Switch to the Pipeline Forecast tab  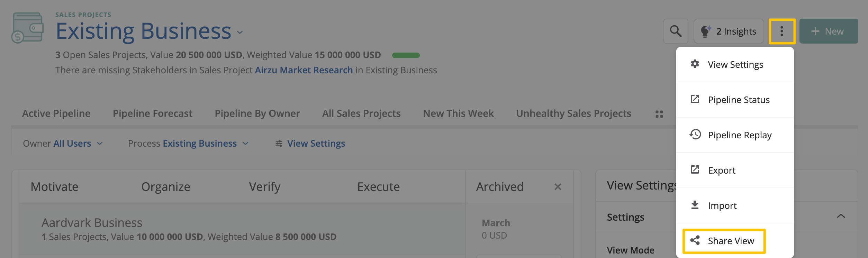[x=152, y=113]
